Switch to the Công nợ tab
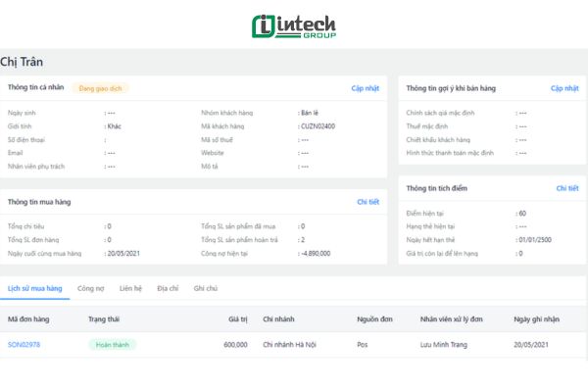 coord(91,289)
